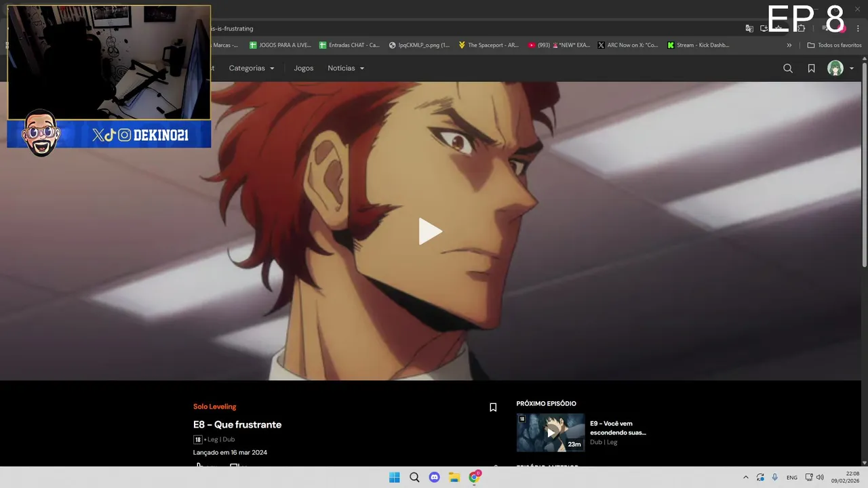Open the YouTube NEW EXA bookmark

[x=559, y=45]
